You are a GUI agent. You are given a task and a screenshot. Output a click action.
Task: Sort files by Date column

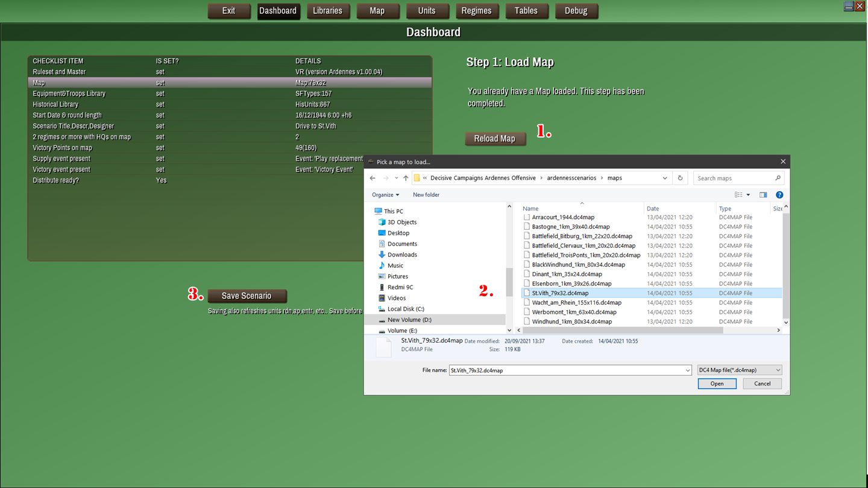coord(679,209)
